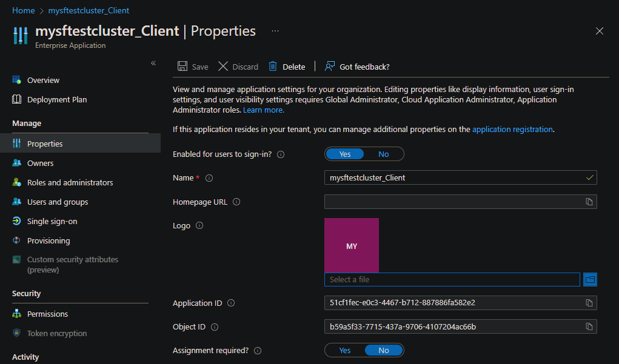Click the Deployment Plan book icon
The height and width of the screenshot is (364, 619).
pyautogui.click(x=16, y=99)
